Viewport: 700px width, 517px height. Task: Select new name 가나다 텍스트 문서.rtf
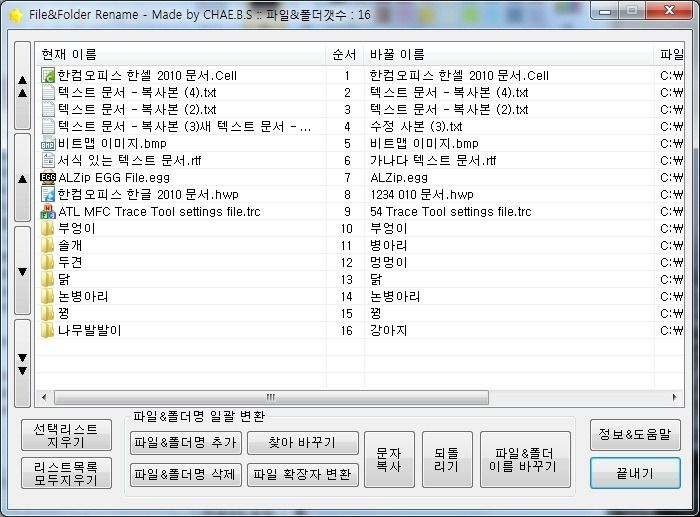(x=433, y=161)
